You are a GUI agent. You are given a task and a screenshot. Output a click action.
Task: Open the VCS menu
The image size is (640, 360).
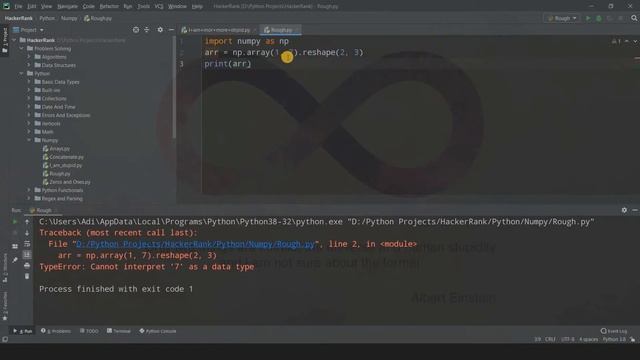pos(159,7)
